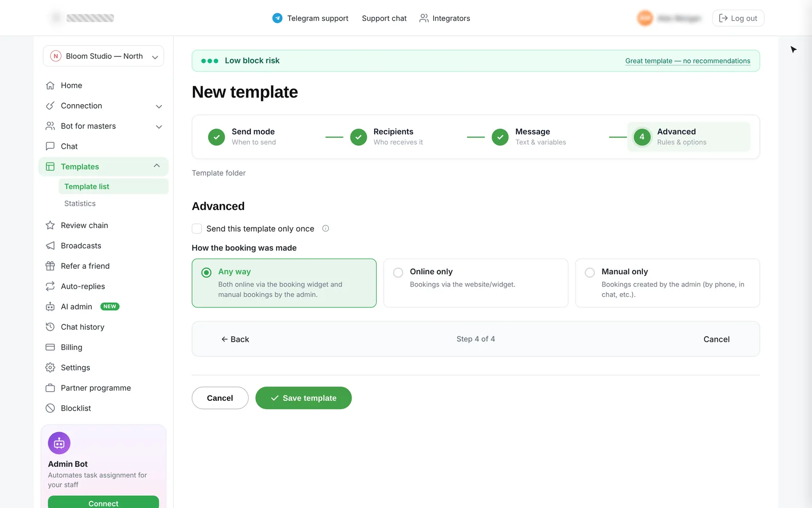Viewport: 812px width, 508px height.
Task: Open Template list in sidebar
Action: tap(114, 186)
